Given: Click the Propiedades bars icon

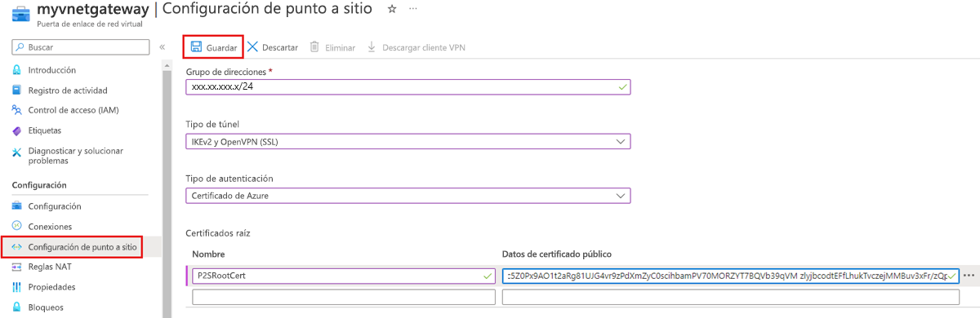Looking at the screenshot, I should coord(17,287).
